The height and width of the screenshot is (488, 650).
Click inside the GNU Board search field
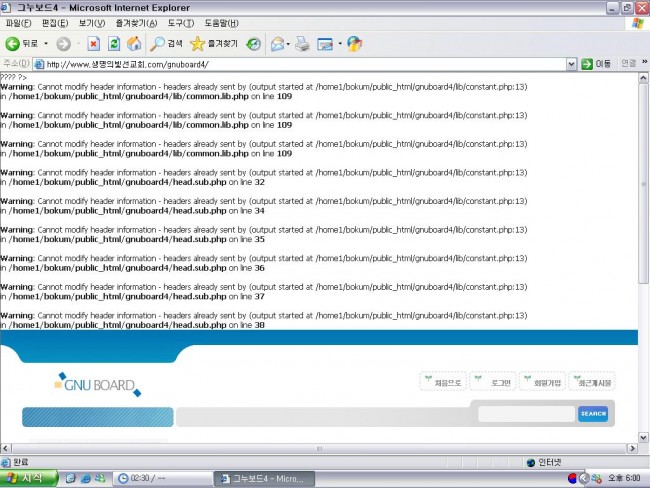[x=525, y=414]
